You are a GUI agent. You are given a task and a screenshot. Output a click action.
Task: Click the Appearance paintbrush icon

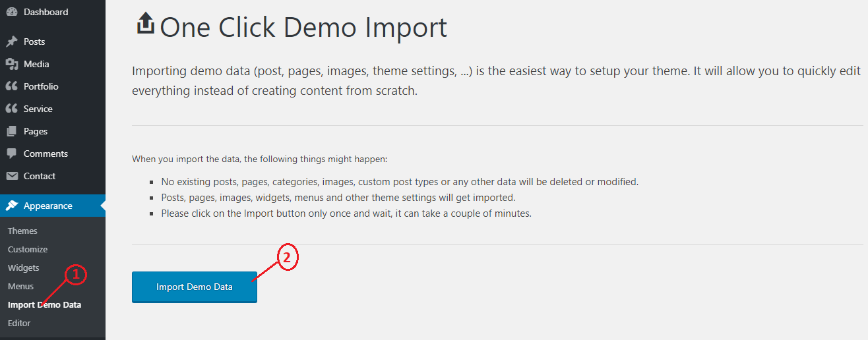11,206
